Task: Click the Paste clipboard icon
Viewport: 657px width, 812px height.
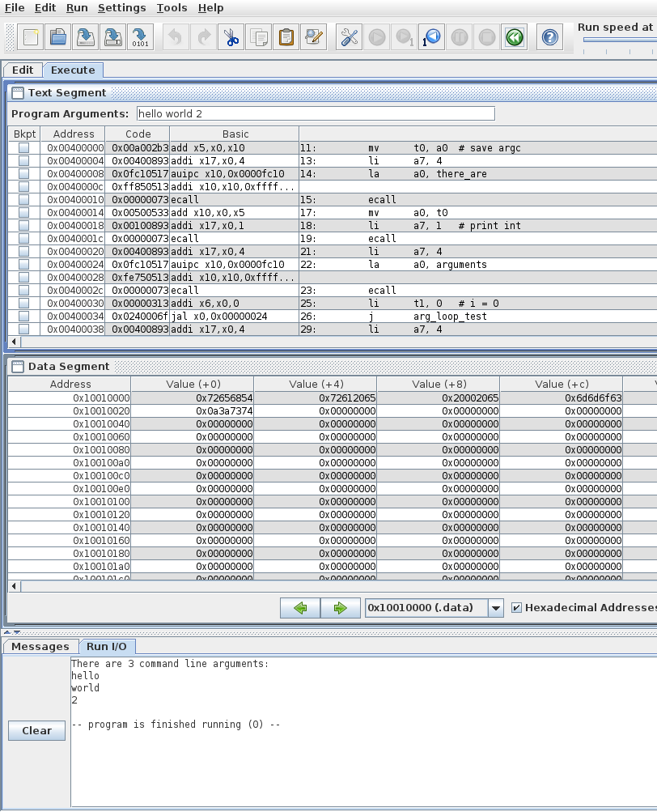Action: coord(286,37)
